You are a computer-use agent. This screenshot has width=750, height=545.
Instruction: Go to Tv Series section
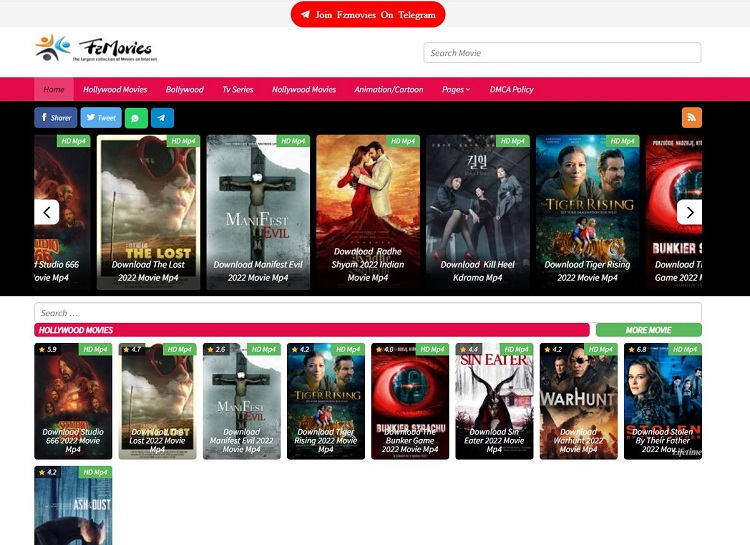pos(238,89)
